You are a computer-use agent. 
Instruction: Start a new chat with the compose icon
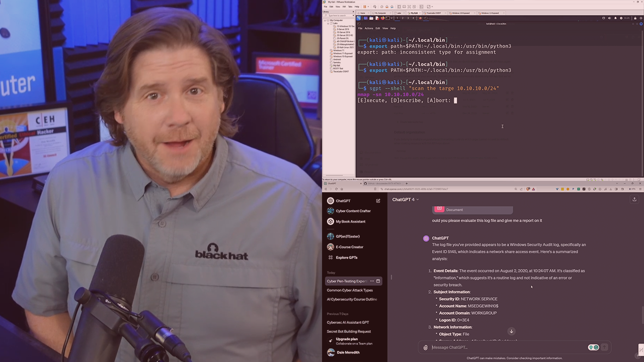click(378, 201)
